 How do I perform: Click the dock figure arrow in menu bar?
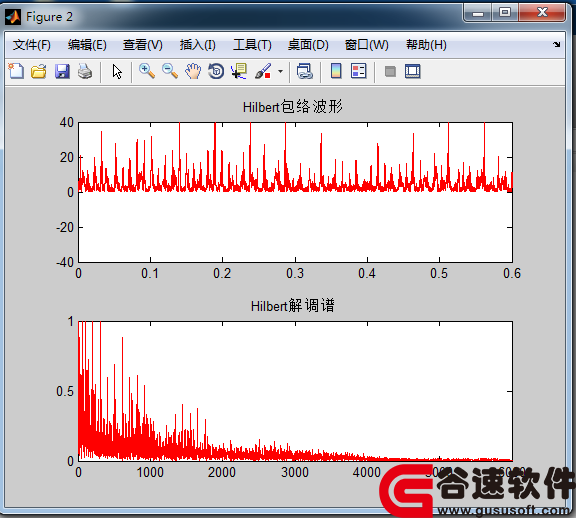tap(557, 44)
